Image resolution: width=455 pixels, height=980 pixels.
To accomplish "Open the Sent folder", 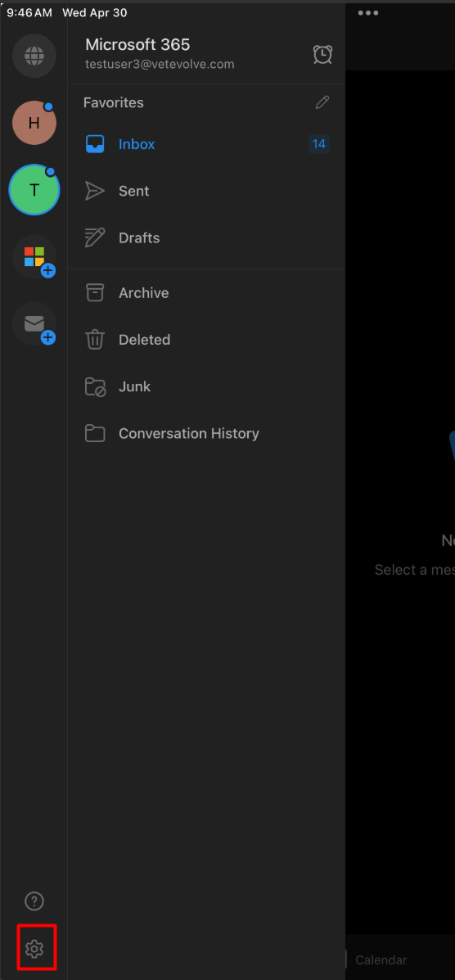I will tap(206, 192).
